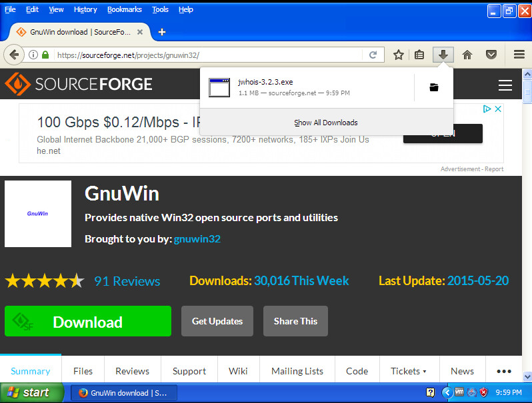Click the page scrollbar down arrow
This screenshot has width=532, height=403.
[x=527, y=376]
